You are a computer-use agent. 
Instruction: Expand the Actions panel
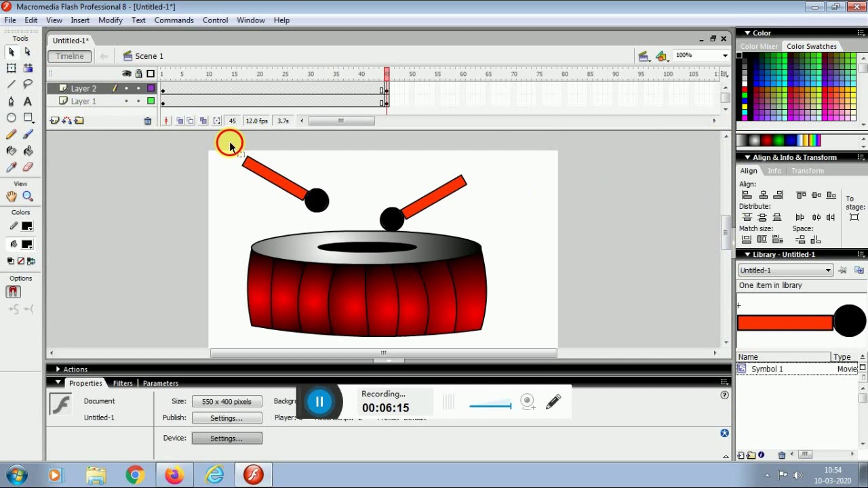pyautogui.click(x=58, y=369)
